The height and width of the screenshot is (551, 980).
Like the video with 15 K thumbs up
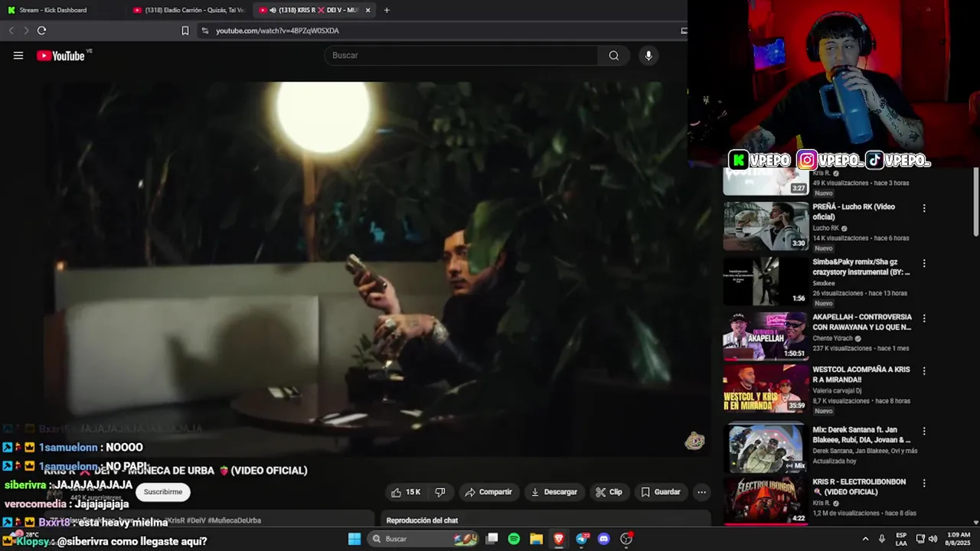[x=406, y=492]
